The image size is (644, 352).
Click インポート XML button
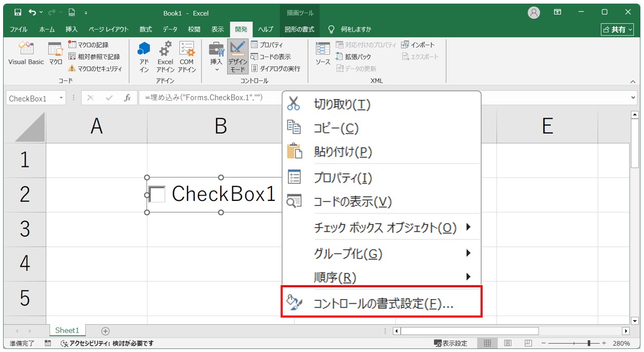[418, 45]
